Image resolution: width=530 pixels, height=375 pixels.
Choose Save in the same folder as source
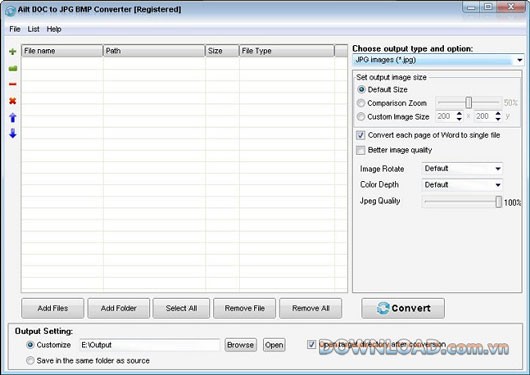(x=30, y=360)
